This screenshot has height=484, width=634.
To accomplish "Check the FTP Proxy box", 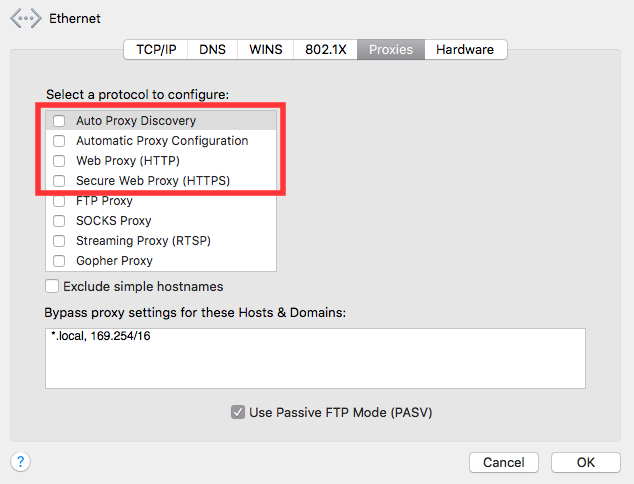I will pyautogui.click(x=59, y=201).
